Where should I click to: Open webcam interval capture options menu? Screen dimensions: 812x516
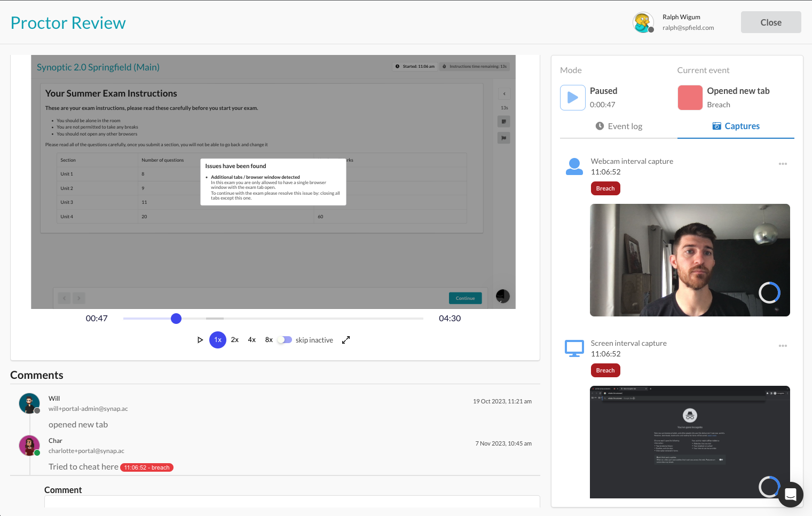[783, 164]
